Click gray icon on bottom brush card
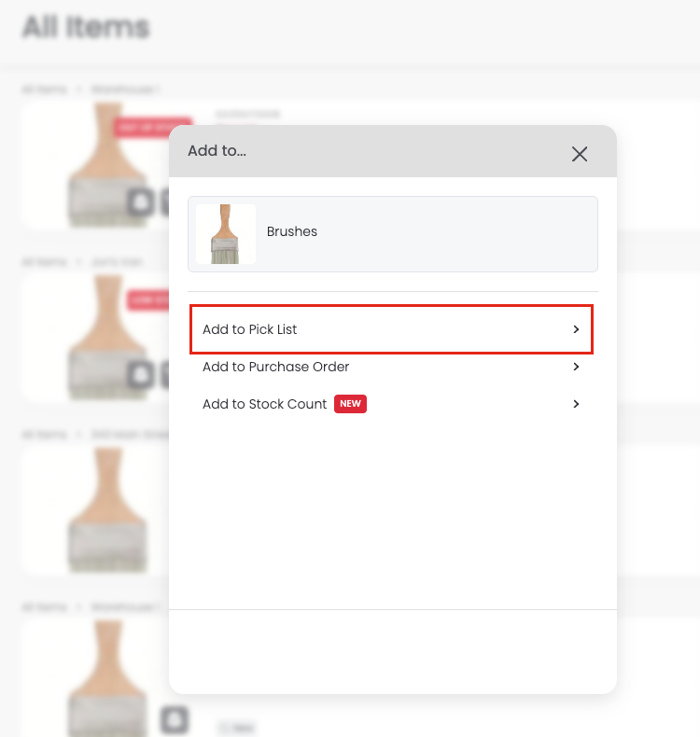The image size is (700, 737). [175, 719]
